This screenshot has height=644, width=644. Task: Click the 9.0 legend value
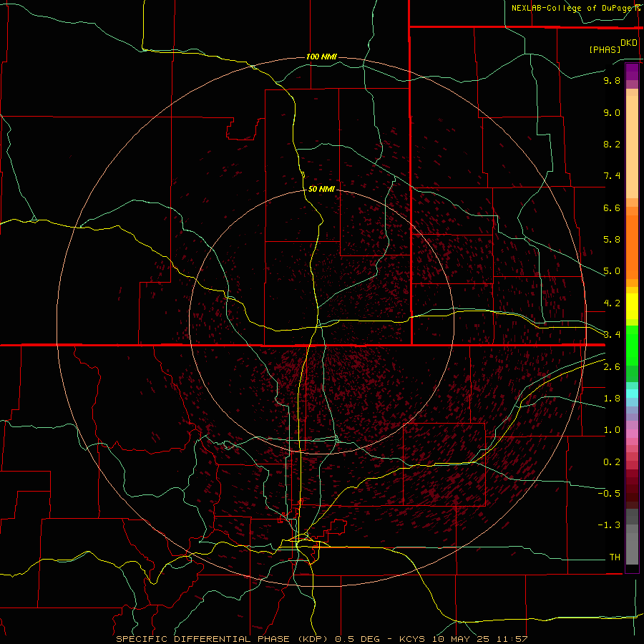click(612, 112)
